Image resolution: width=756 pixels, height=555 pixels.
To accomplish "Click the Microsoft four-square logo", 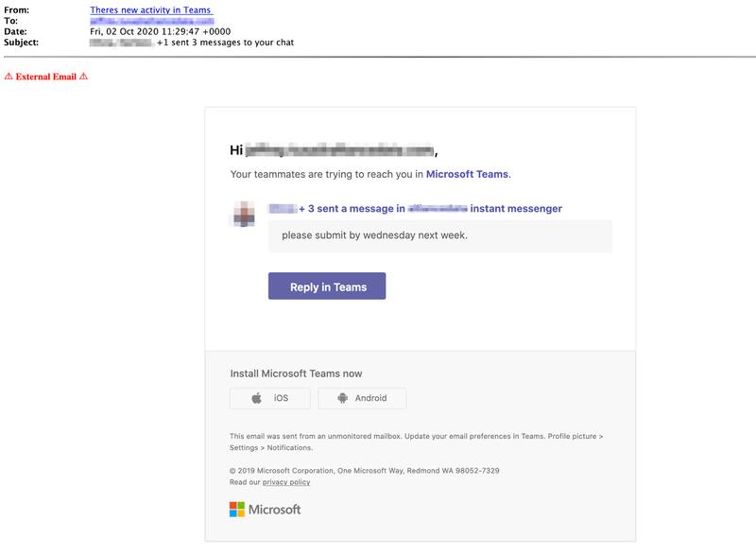I will tap(237, 510).
